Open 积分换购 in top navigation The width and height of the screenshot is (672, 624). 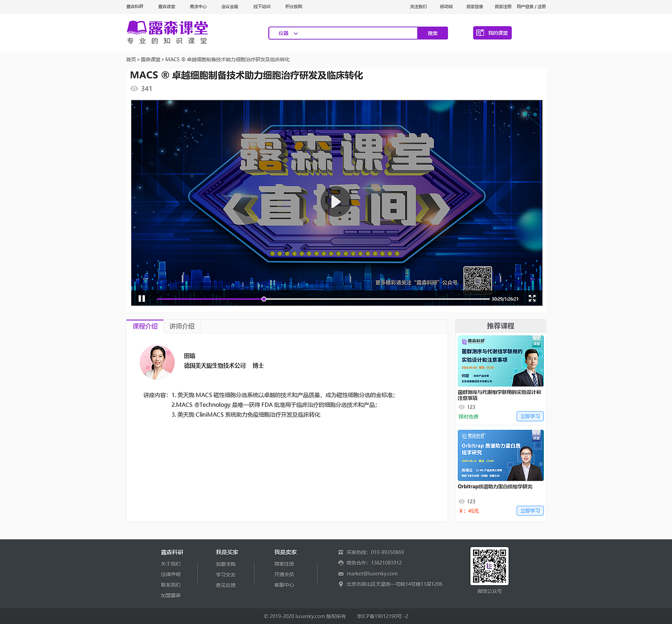coord(294,7)
